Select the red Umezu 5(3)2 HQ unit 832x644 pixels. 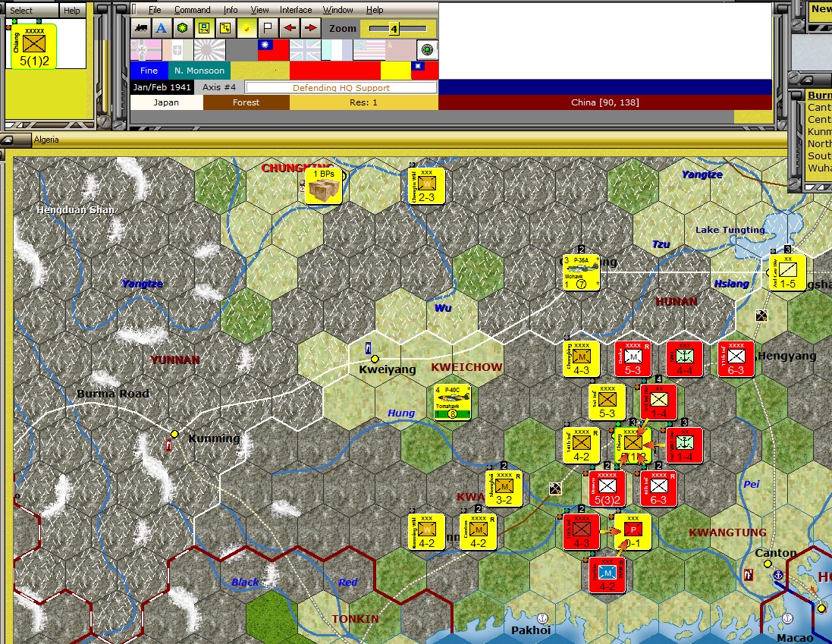(607, 489)
